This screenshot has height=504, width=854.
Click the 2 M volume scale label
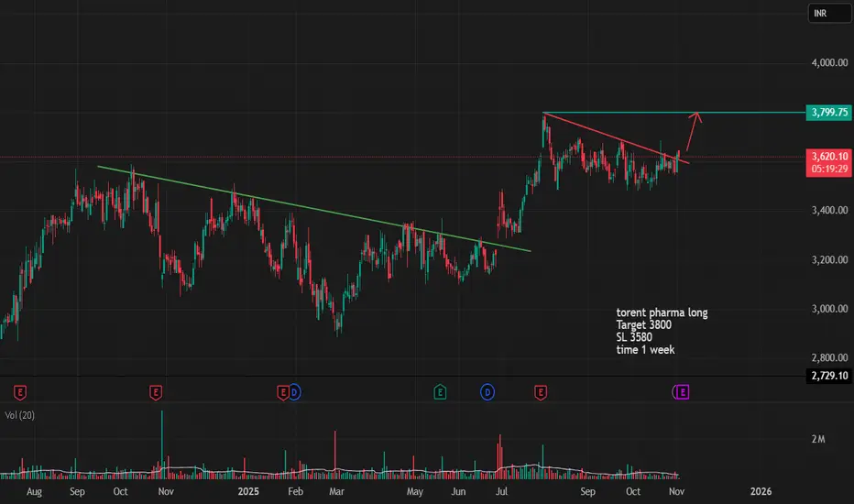[817, 439]
